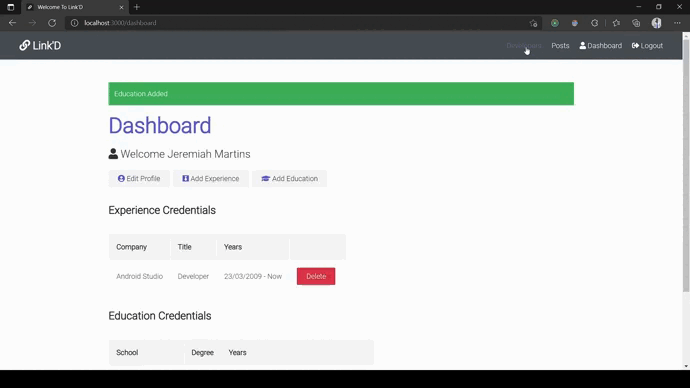Click the Link'D logo in navbar

click(40, 45)
